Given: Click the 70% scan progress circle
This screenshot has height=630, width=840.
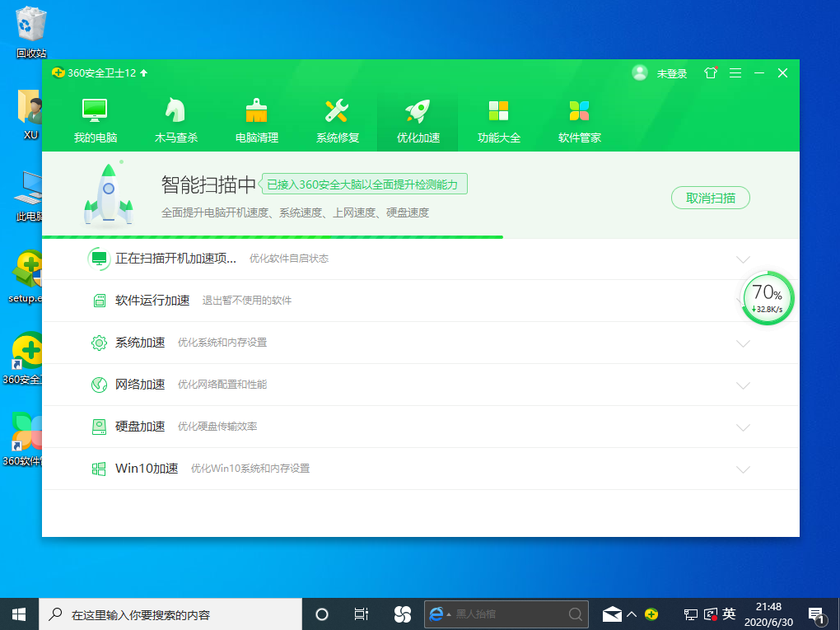Looking at the screenshot, I should pos(767,297).
